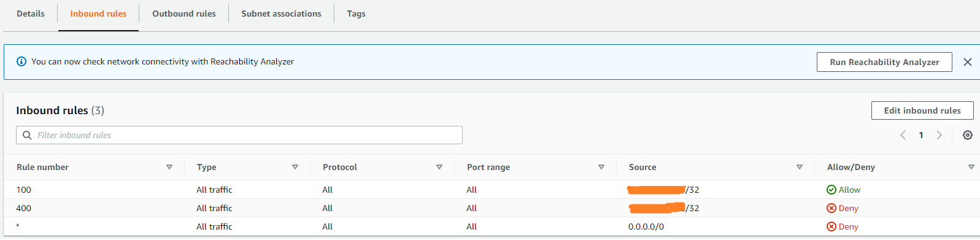This screenshot has width=980, height=240.
Task: Click Edit inbound rules button
Action: coord(922,110)
